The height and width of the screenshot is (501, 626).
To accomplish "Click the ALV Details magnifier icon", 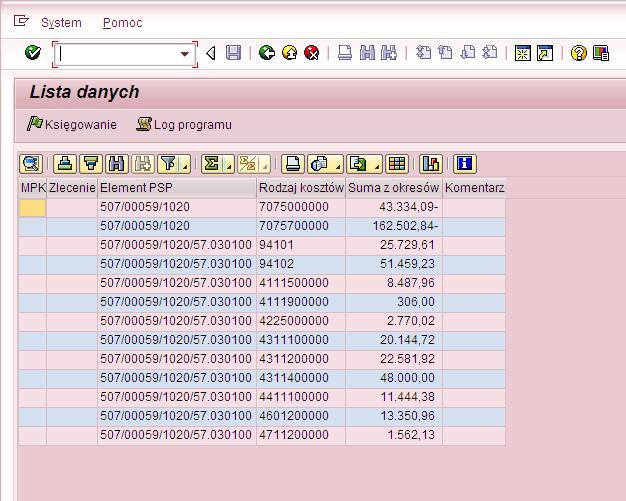I will [31, 164].
